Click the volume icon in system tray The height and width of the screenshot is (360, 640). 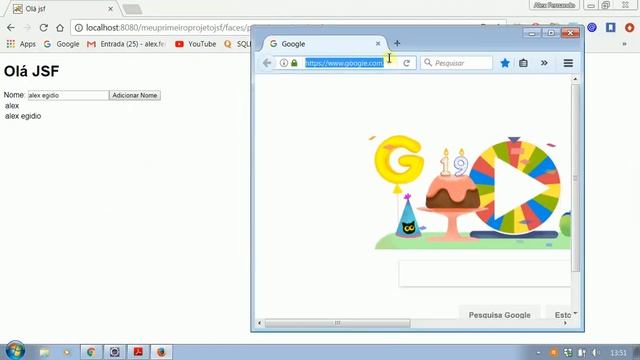[596, 352]
